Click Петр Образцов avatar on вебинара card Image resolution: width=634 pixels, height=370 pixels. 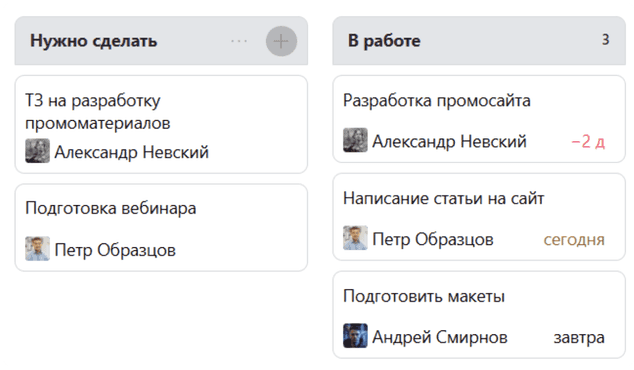pos(38,249)
